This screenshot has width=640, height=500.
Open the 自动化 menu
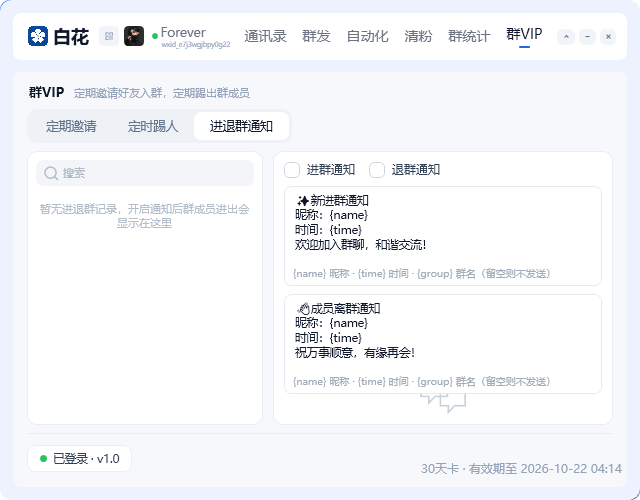coord(367,36)
